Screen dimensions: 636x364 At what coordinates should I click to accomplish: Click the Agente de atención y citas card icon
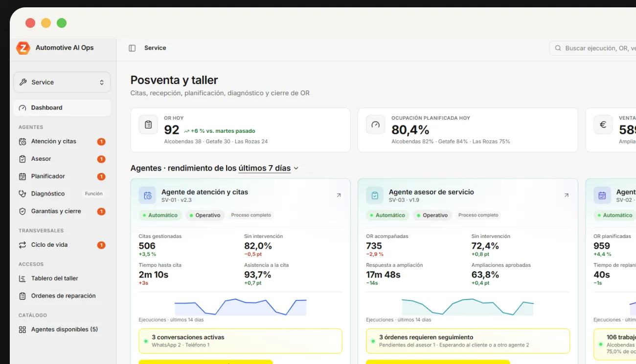pos(147,195)
